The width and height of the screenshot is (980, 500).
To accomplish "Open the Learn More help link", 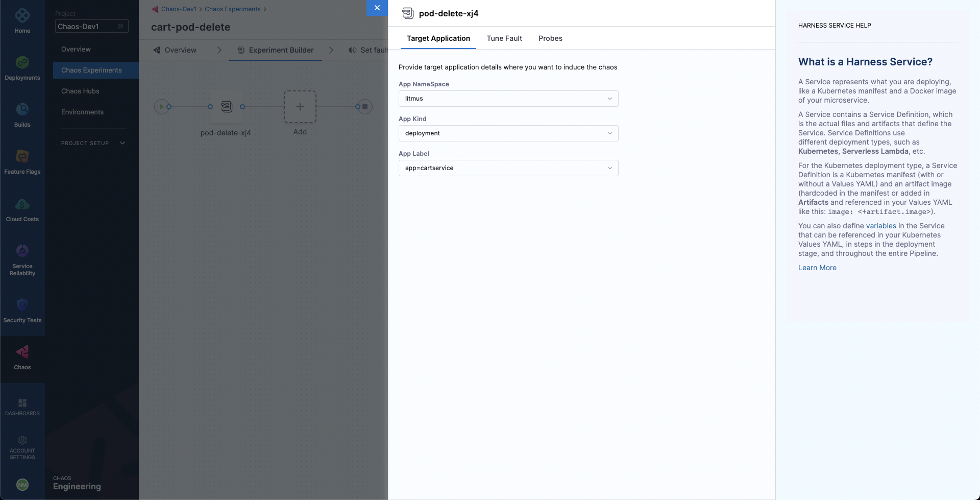I will coord(817,268).
